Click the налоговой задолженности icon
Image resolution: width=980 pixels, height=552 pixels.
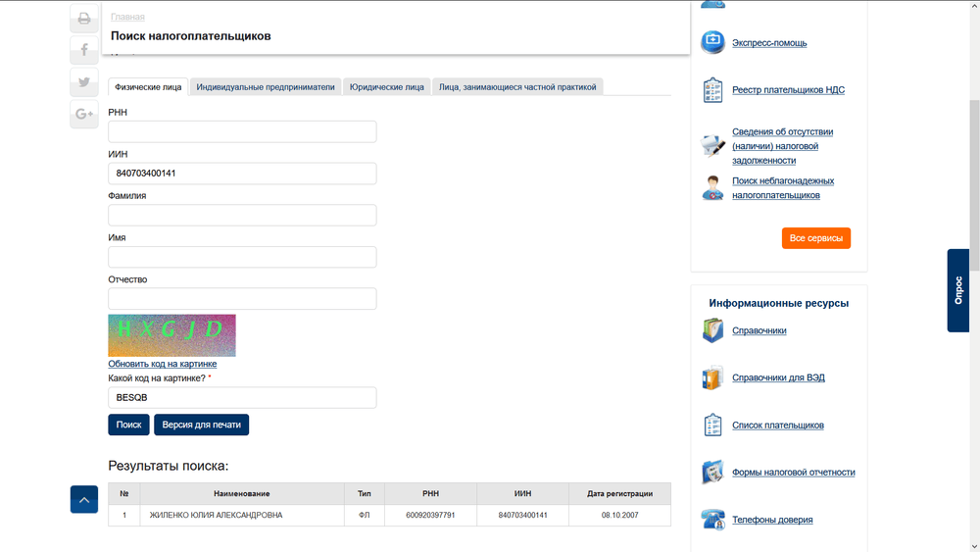[x=712, y=146]
